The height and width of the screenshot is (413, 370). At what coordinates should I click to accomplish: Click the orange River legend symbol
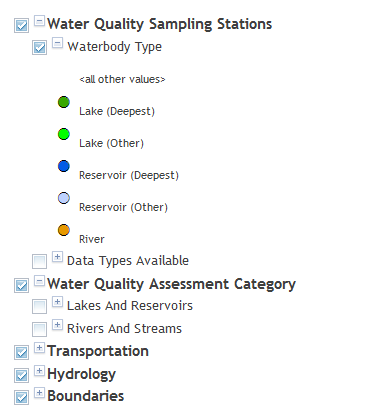click(x=64, y=230)
